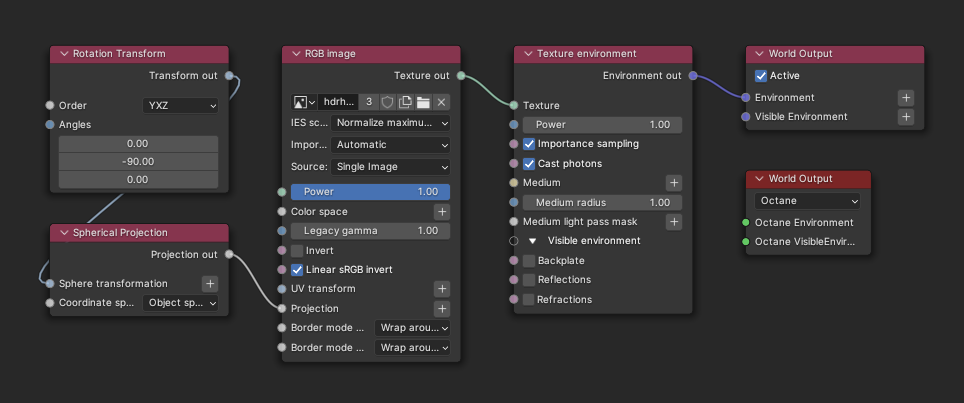This screenshot has height=403, width=964.
Task: Open the image datablock browse icon
Action: (303, 102)
